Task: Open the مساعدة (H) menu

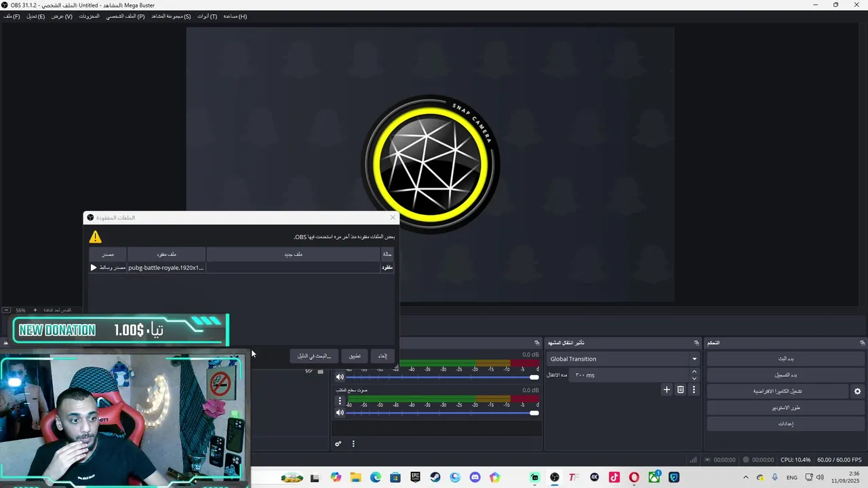Action: pyautogui.click(x=235, y=16)
